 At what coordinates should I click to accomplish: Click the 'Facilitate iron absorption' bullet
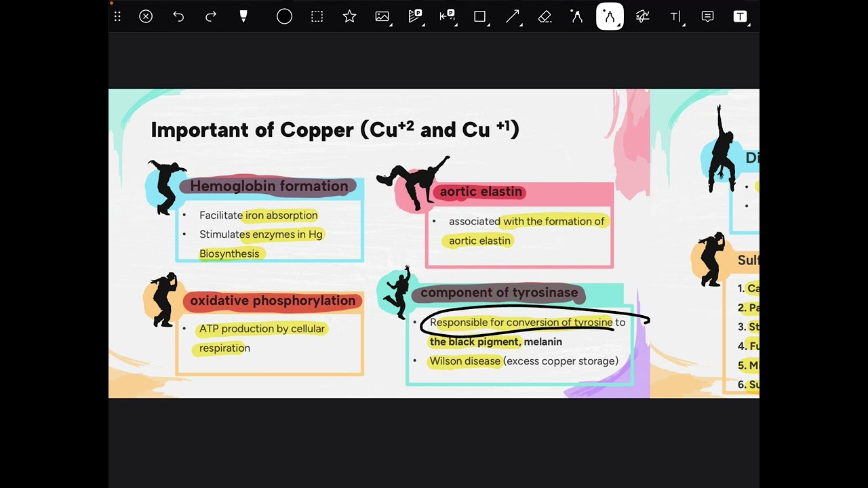pos(258,216)
